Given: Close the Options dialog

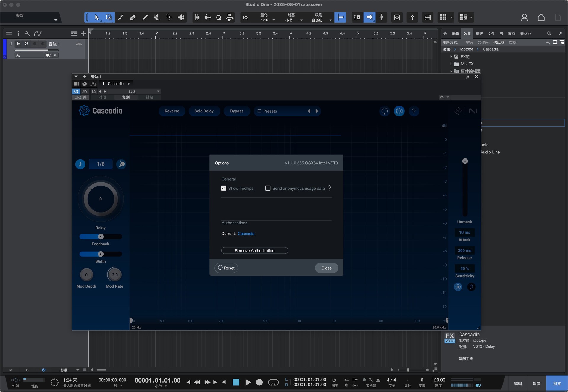Looking at the screenshot, I should [326, 268].
